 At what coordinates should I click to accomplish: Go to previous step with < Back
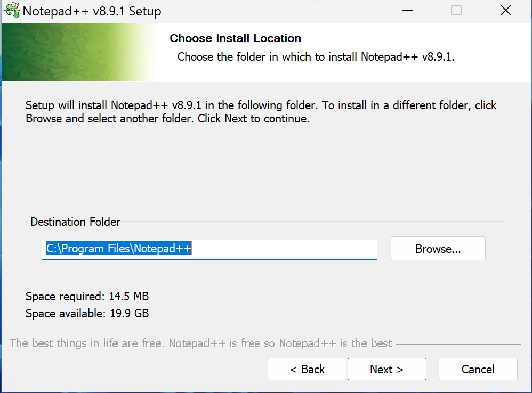(307, 369)
